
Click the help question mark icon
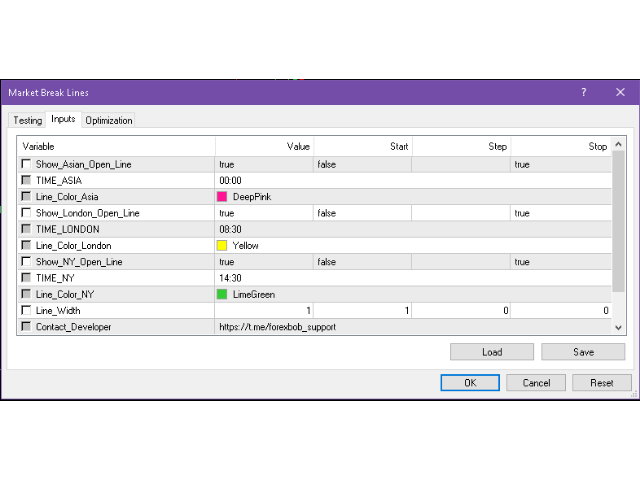point(584,92)
